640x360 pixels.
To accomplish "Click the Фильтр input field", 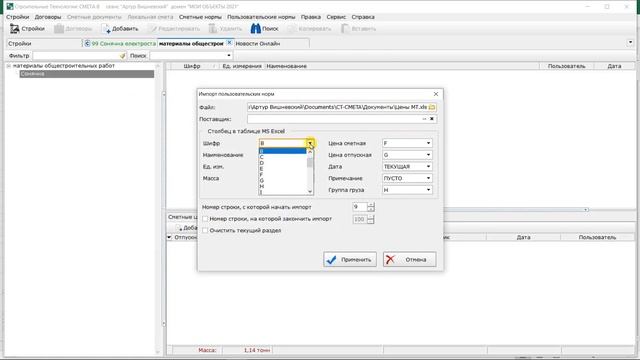I will point(76,56).
